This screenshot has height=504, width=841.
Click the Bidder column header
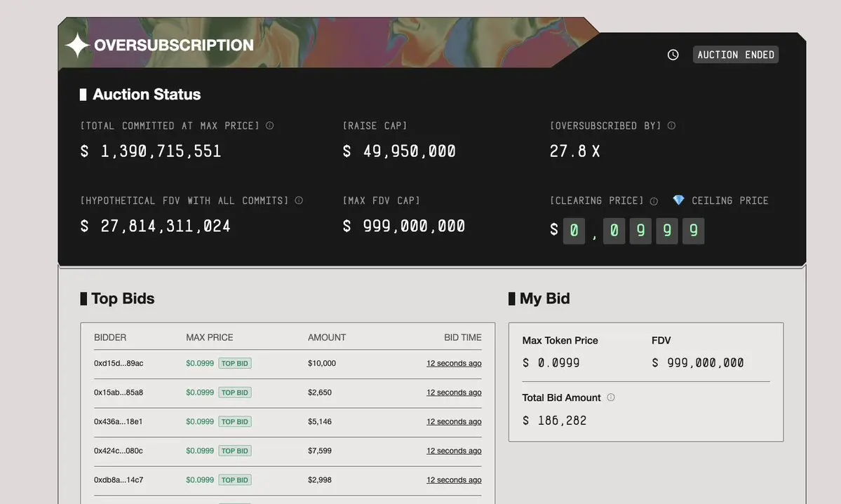[110, 337]
